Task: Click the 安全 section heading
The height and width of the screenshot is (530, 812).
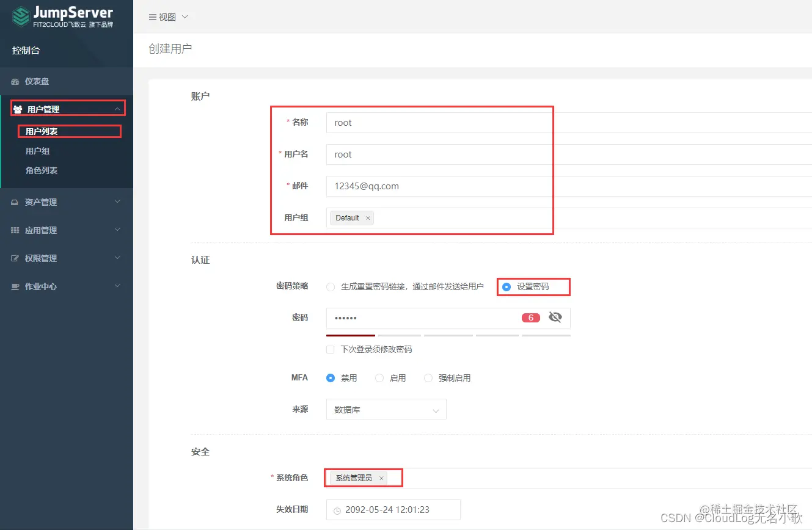Action: (200, 452)
